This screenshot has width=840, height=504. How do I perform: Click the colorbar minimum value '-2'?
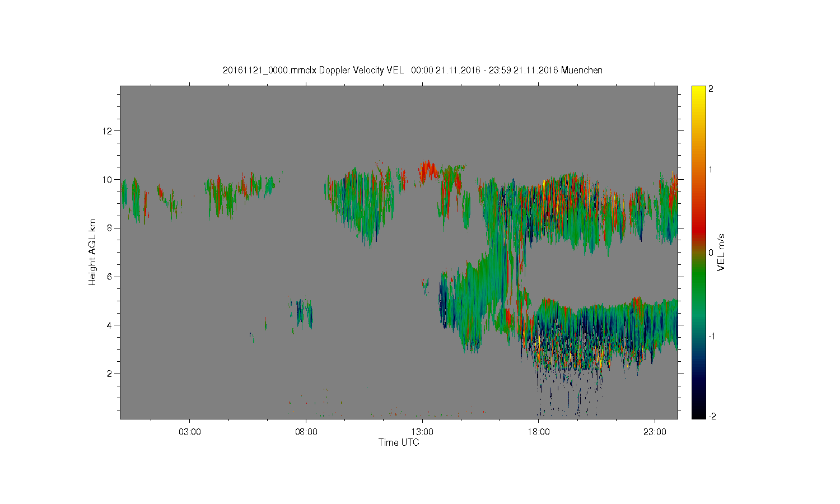[712, 416]
